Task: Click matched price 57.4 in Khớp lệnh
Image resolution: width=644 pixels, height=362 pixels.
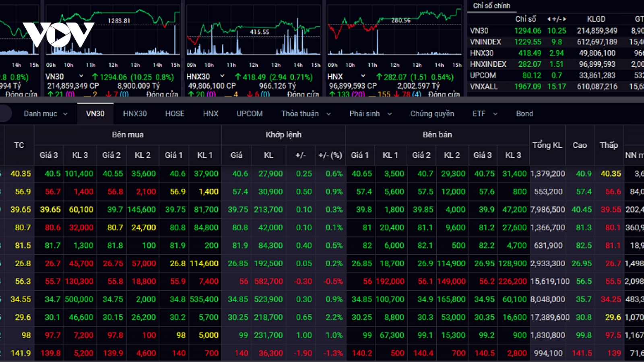Action: coord(240,192)
